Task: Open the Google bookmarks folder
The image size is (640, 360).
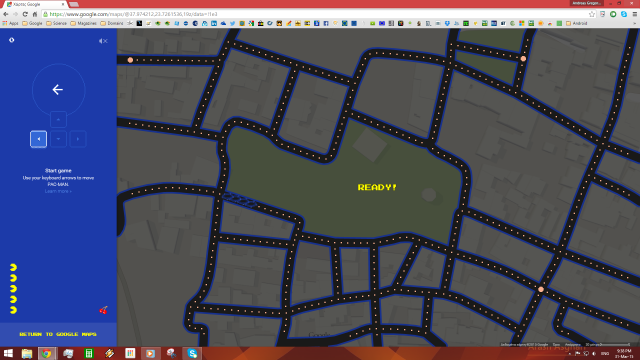Action: coord(32,23)
